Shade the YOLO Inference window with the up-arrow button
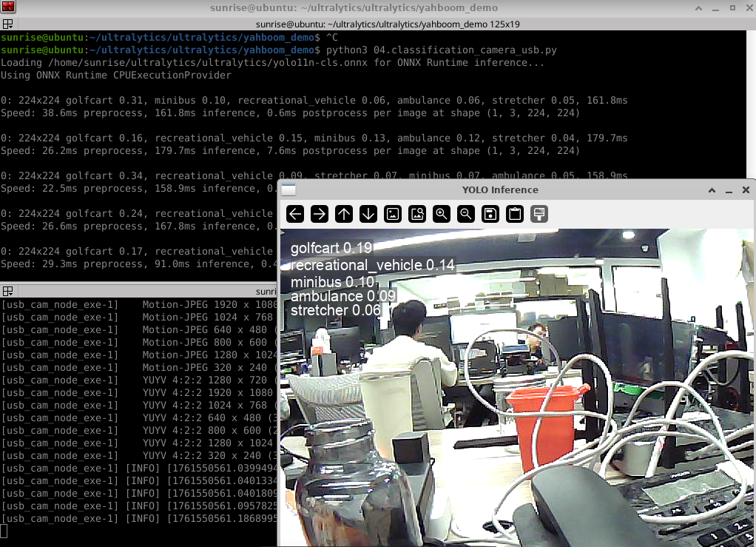This screenshot has width=756, height=547. [712, 190]
